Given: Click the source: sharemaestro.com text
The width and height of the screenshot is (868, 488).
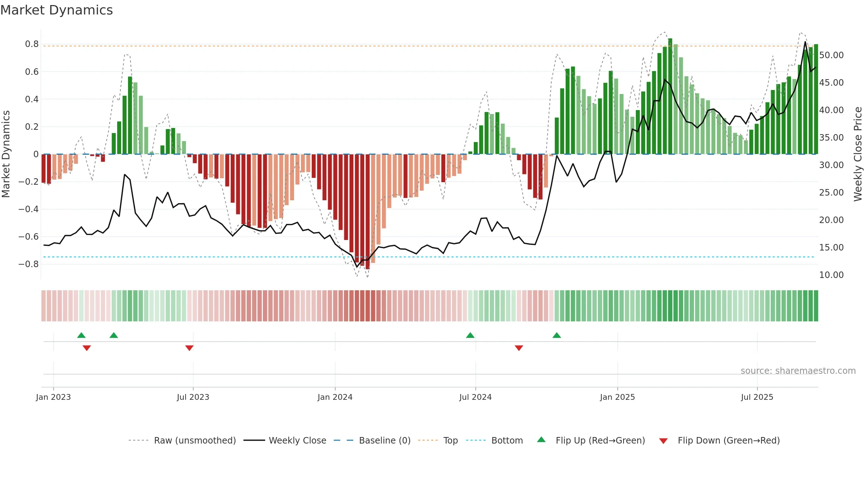Looking at the screenshot, I should pyautogui.click(x=798, y=371).
